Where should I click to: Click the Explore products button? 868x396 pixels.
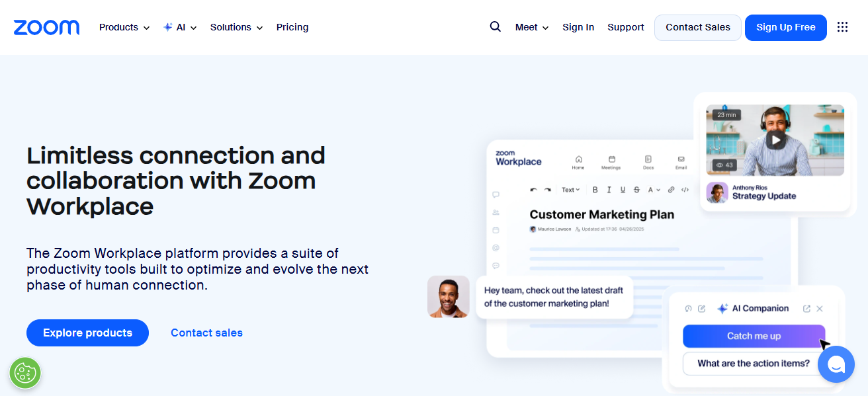coord(87,333)
